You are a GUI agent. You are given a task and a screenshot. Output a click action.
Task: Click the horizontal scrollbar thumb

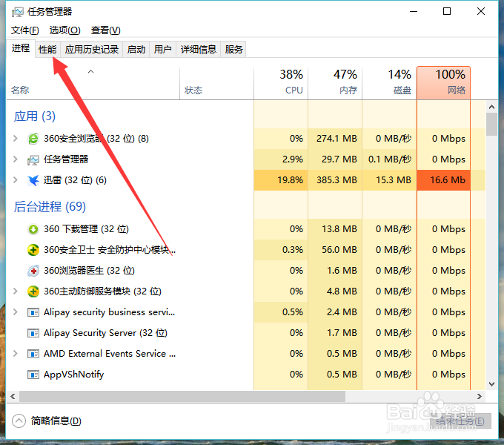click(x=182, y=396)
